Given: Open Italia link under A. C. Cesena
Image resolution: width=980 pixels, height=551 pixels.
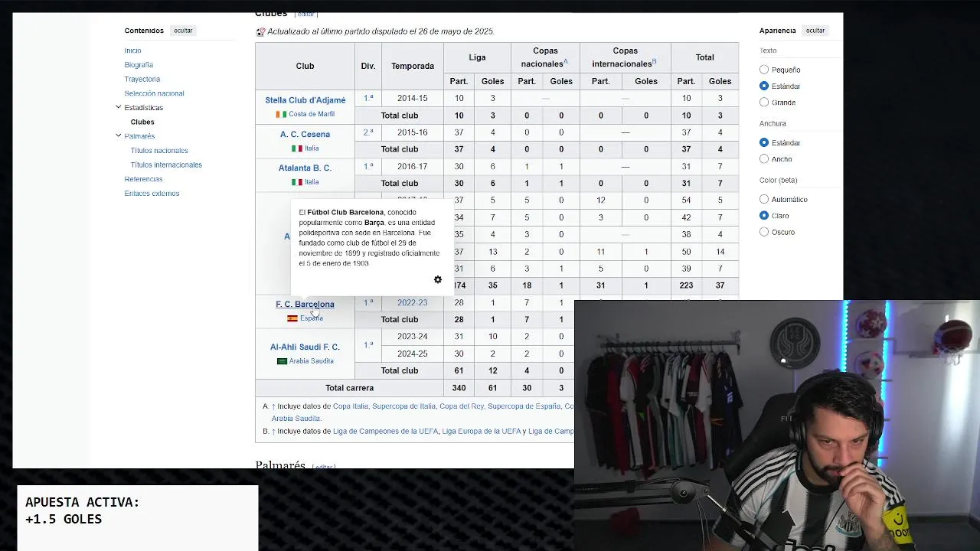Looking at the screenshot, I should coord(312,148).
